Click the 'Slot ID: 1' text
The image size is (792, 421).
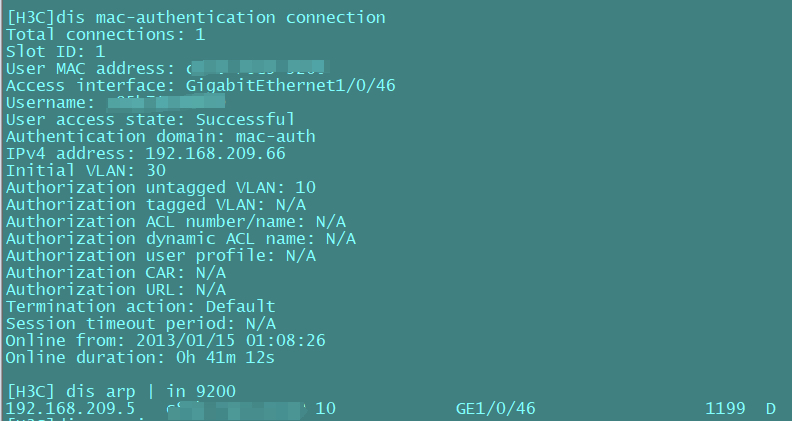(x=56, y=52)
